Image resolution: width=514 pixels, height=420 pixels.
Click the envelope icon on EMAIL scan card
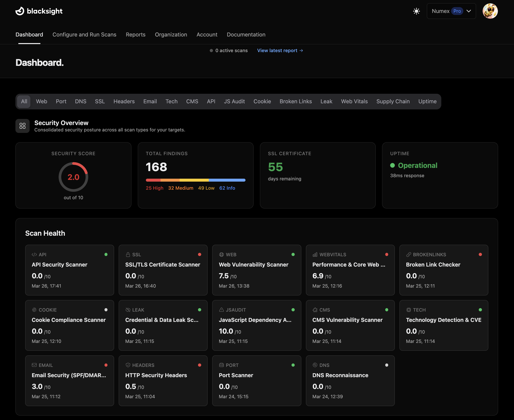pos(34,365)
